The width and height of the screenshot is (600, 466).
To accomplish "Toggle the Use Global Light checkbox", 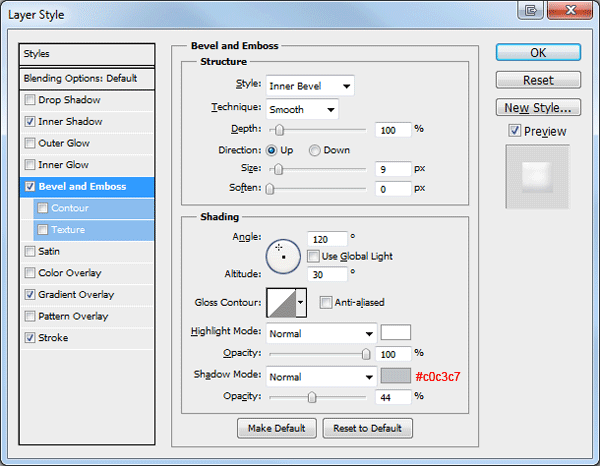I will pyautogui.click(x=313, y=256).
